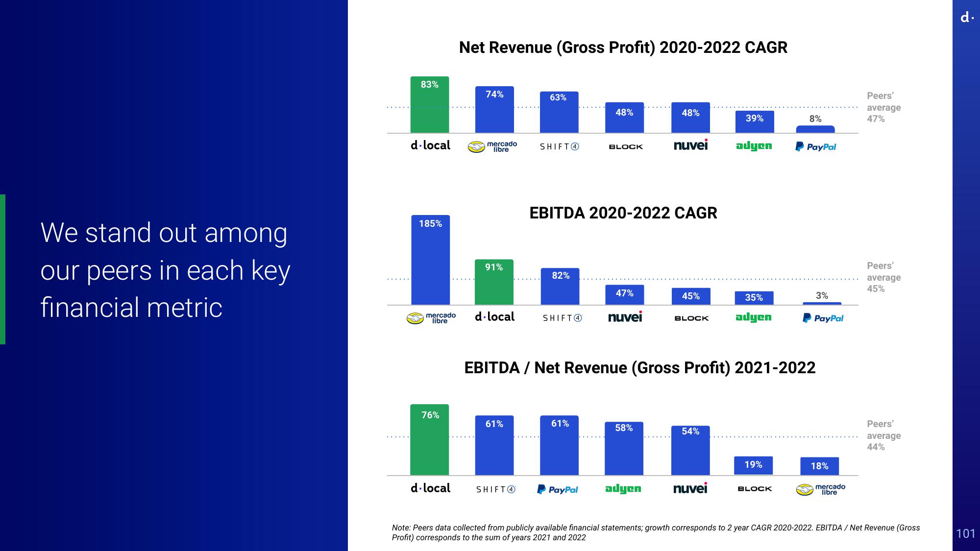Select the tall 185% EBITDA bar
Screen dimensions: 980x551
(x=431, y=260)
